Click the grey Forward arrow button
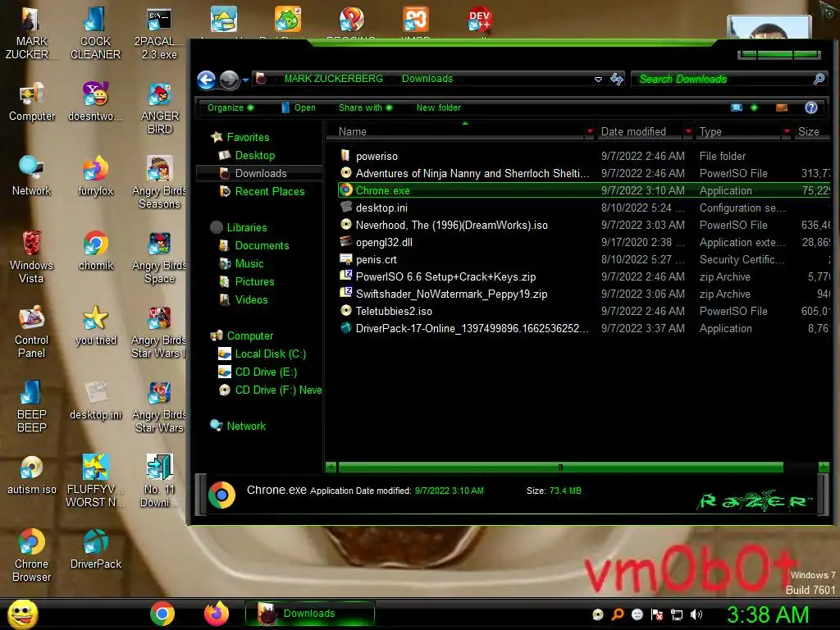The height and width of the screenshot is (630, 840). pyautogui.click(x=230, y=80)
